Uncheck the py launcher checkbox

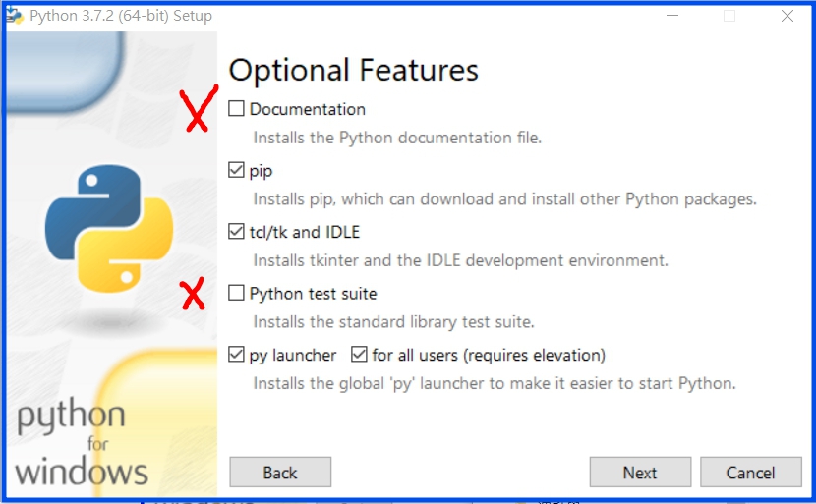(236, 355)
